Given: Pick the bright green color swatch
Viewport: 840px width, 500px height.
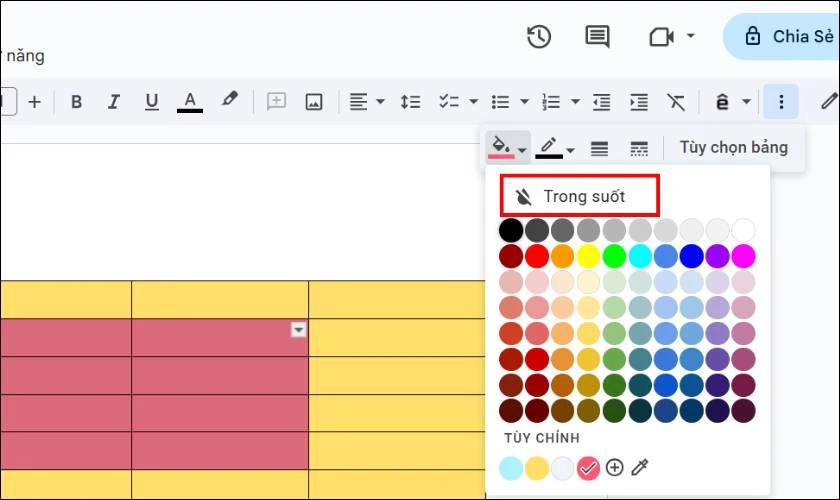Looking at the screenshot, I should coord(614,256).
